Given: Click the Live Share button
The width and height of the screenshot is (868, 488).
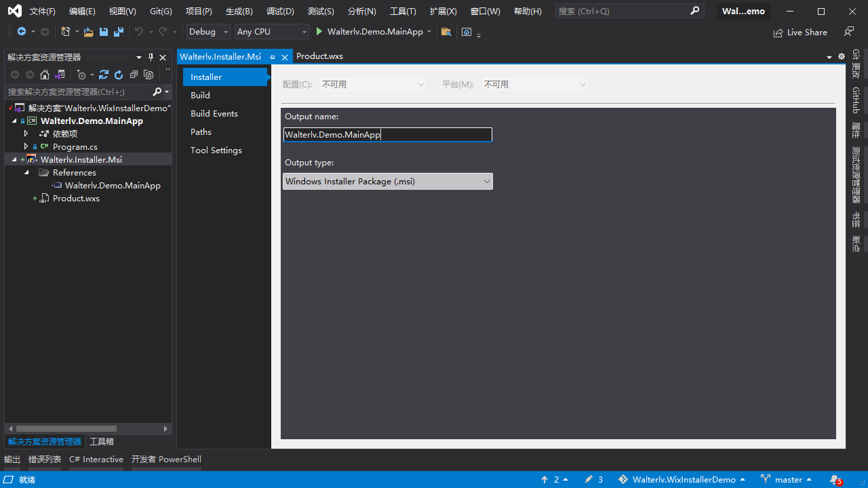Looking at the screenshot, I should pos(800,32).
